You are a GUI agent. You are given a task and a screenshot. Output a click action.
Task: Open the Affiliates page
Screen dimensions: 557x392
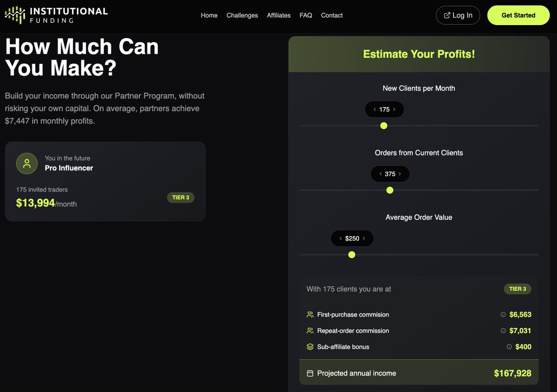coord(279,15)
